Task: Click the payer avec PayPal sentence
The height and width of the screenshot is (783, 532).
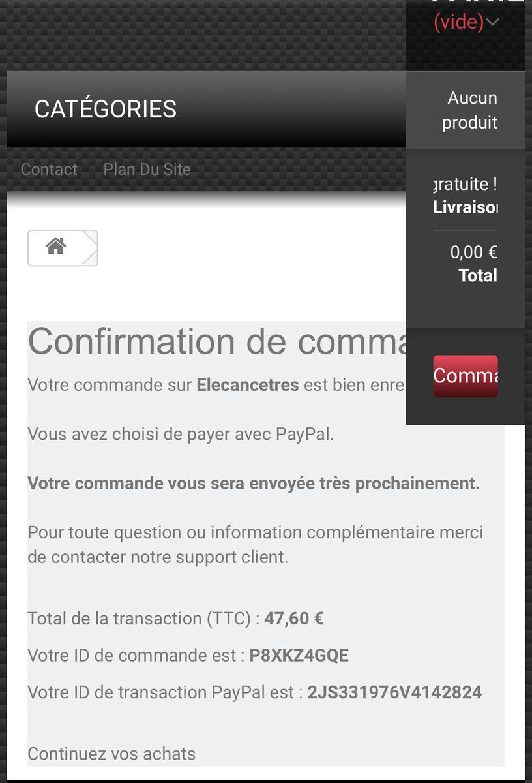Action: point(181,435)
